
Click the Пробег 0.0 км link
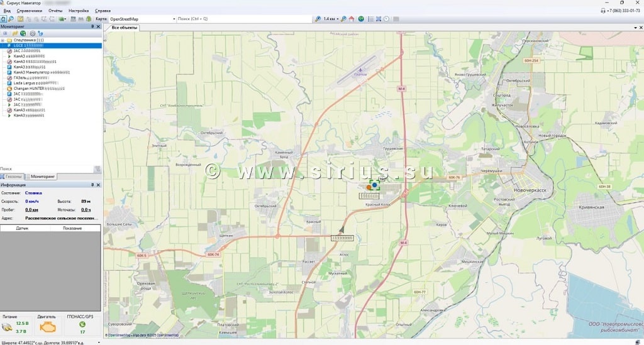click(x=30, y=209)
